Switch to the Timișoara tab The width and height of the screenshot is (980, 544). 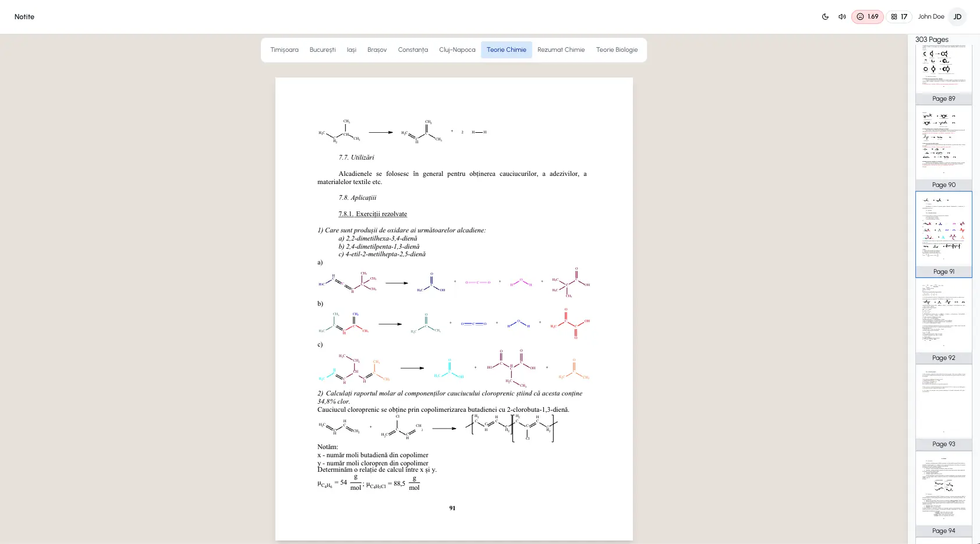[x=284, y=50]
